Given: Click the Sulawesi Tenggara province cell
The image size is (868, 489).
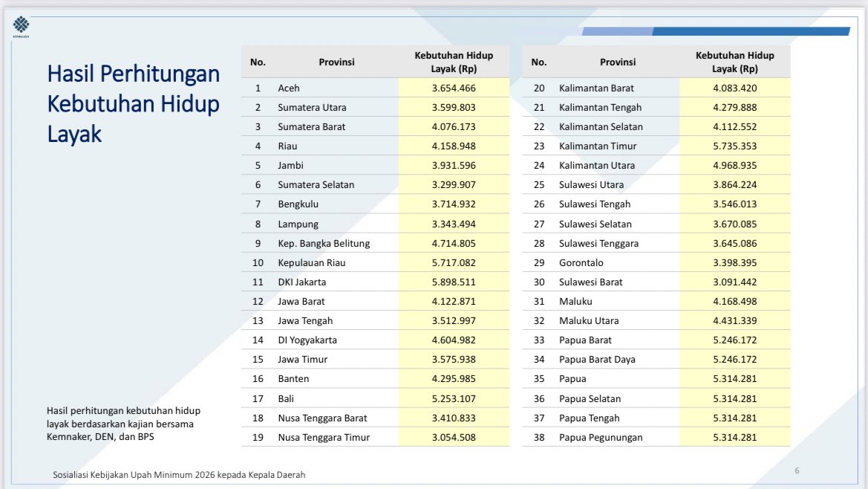Looking at the screenshot, I should point(598,244).
